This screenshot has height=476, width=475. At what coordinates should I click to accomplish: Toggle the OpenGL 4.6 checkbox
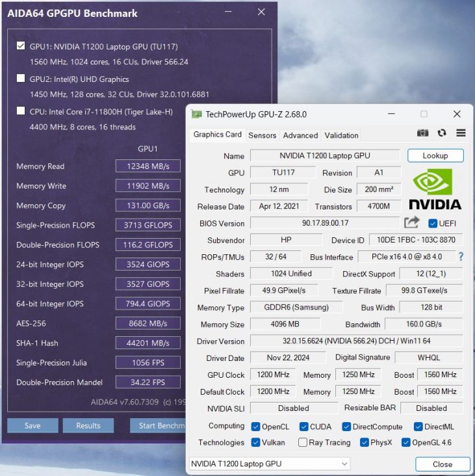(406, 442)
